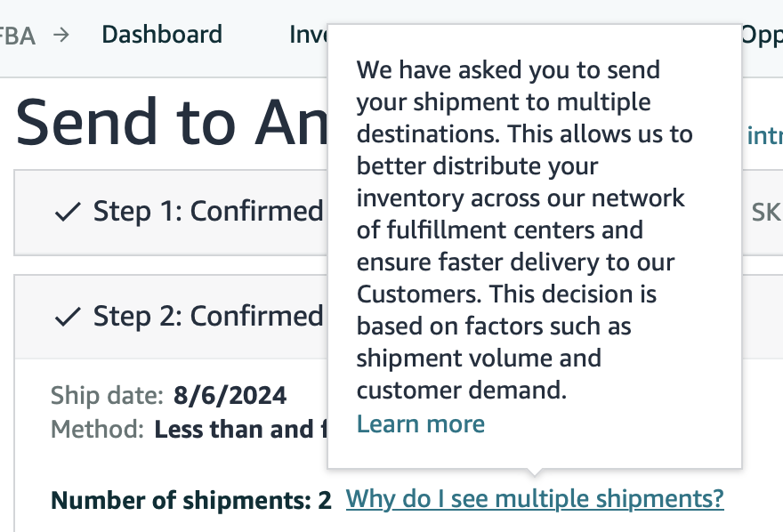Click the Why do I see multiple shipments link
This screenshot has width=783, height=532.
pyautogui.click(x=535, y=498)
